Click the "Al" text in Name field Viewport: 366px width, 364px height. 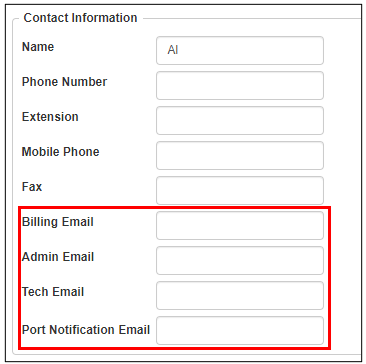(173, 50)
